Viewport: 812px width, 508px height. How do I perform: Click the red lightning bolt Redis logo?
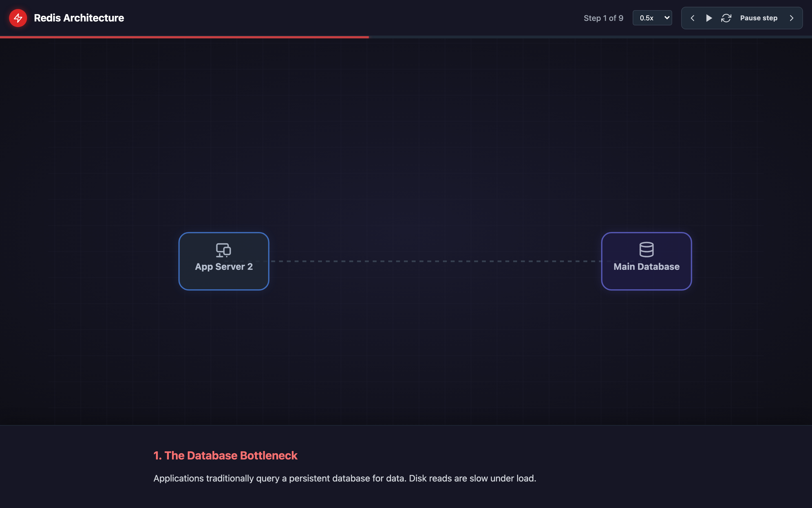click(18, 18)
